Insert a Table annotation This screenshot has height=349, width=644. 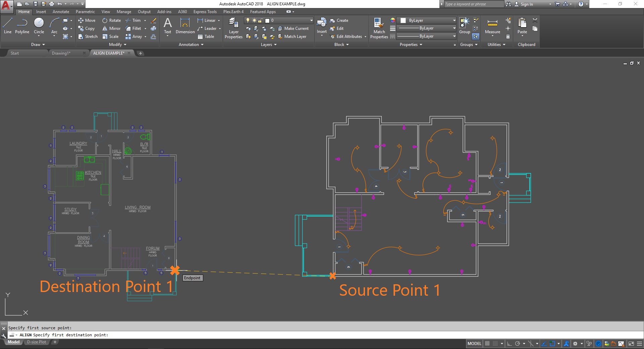point(206,37)
